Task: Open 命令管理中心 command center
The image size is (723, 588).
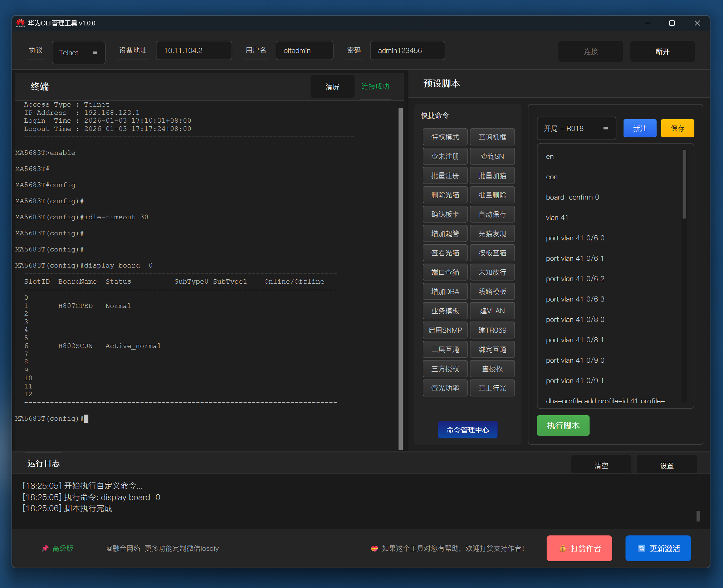Action: [x=468, y=430]
